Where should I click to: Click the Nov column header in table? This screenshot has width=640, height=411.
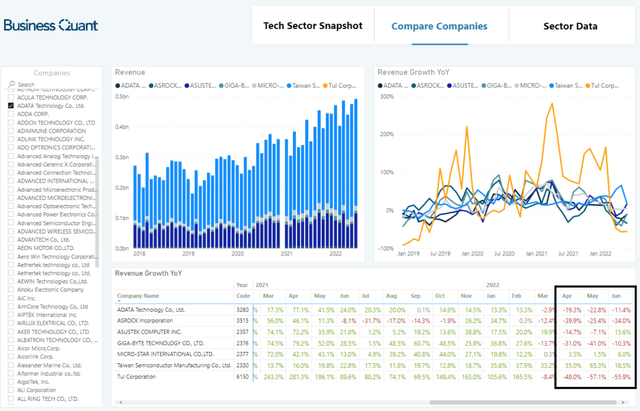pyautogui.click(x=466, y=295)
